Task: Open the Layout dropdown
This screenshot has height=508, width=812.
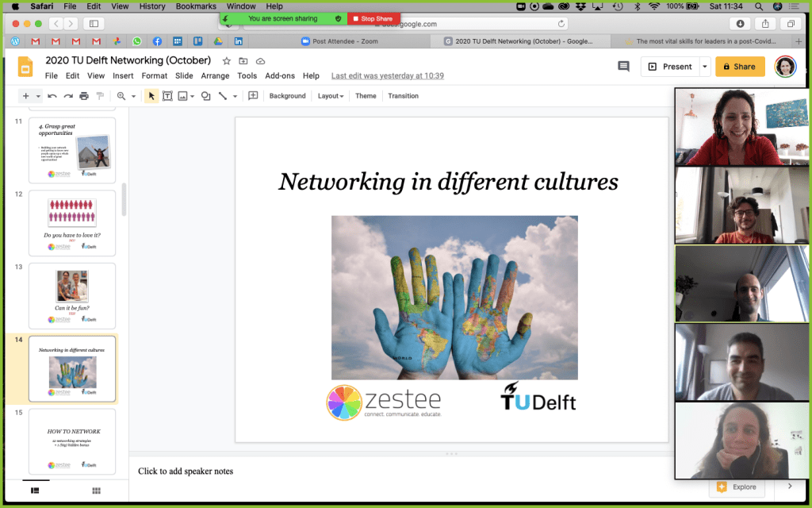Action: [330, 96]
